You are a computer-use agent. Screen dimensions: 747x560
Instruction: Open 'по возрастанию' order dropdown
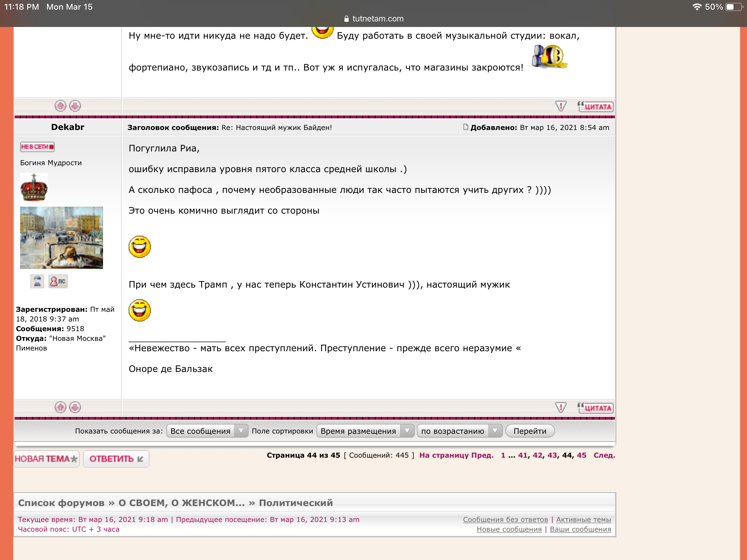[460, 431]
